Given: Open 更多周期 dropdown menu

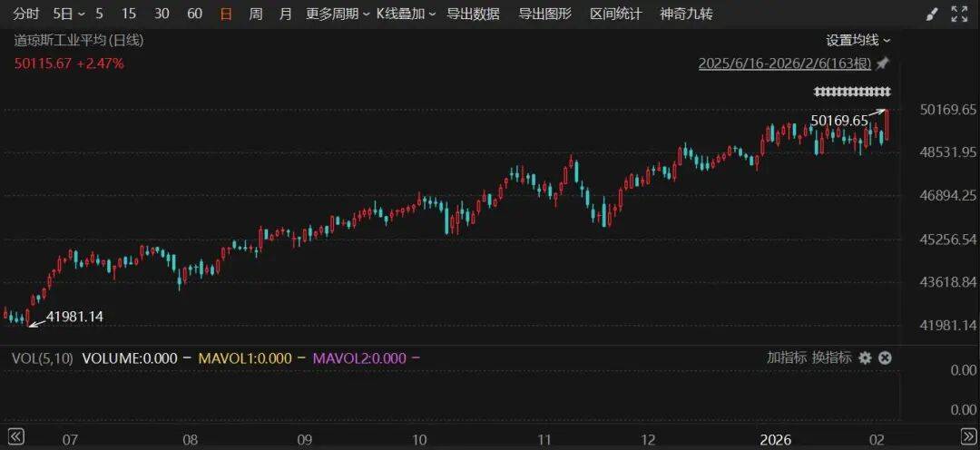Looking at the screenshot, I should tap(338, 15).
